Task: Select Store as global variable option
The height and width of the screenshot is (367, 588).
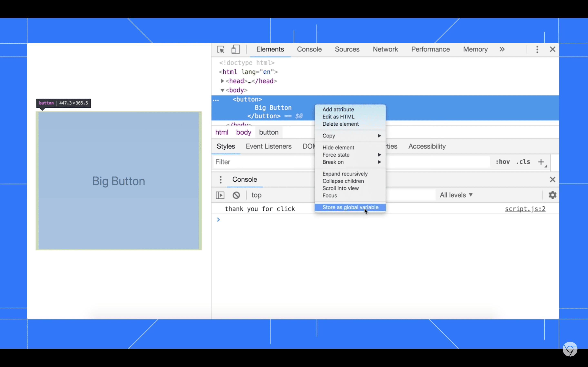Action: tap(351, 207)
